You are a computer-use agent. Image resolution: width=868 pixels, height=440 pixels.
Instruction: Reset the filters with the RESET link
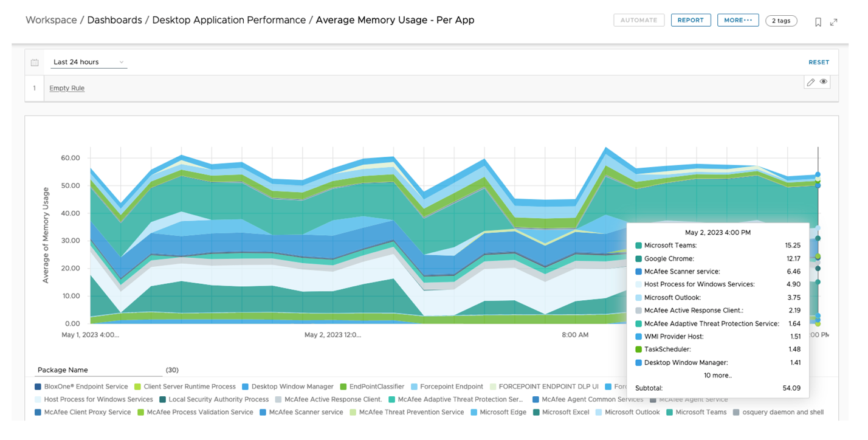818,62
